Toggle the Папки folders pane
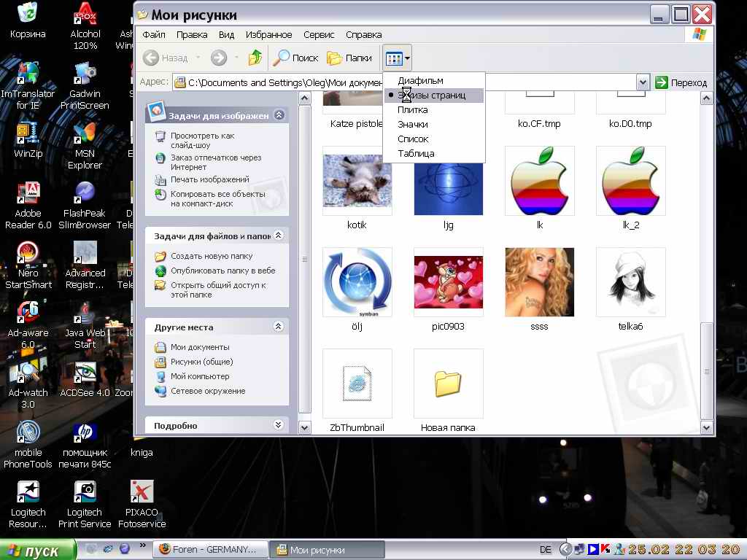Screen dimensions: 747x560 pyautogui.click(x=349, y=58)
